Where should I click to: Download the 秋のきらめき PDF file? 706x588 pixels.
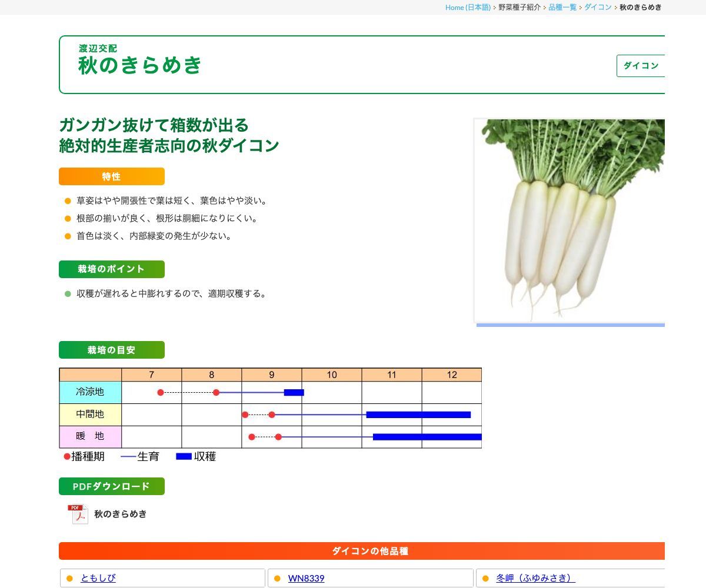click(x=120, y=513)
